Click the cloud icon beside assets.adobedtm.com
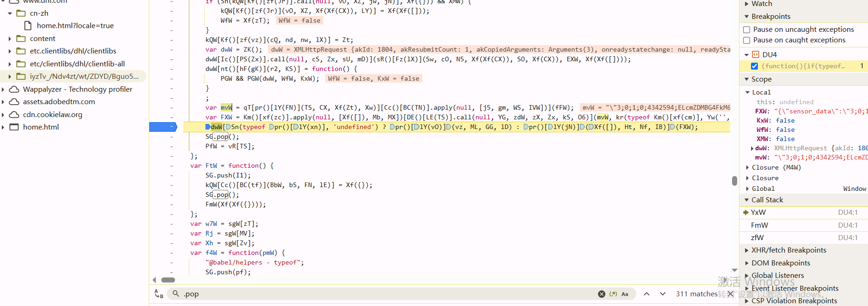The height and width of the screenshot is (306, 868). 14,101
